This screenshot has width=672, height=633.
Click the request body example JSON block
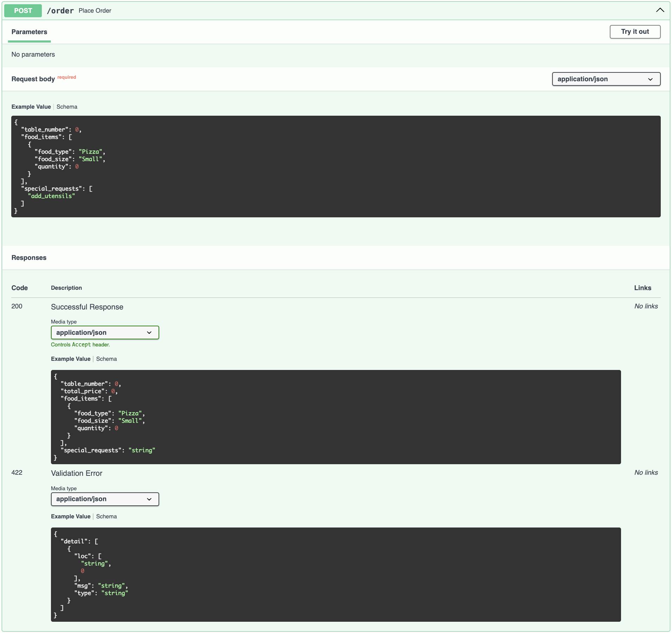pos(336,166)
